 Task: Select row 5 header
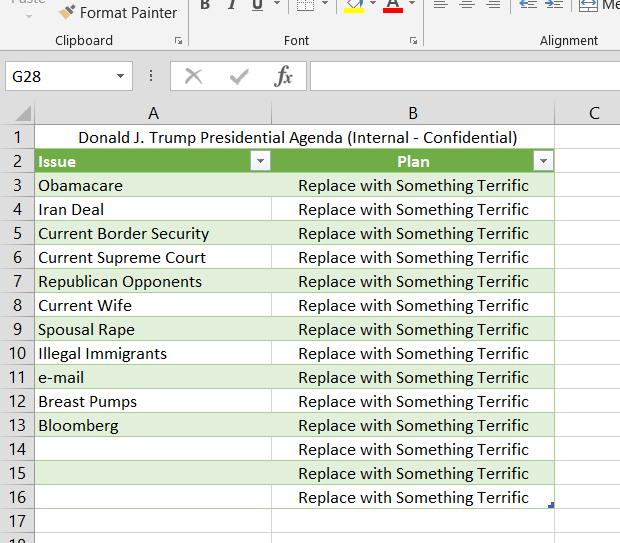tap(17, 233)
